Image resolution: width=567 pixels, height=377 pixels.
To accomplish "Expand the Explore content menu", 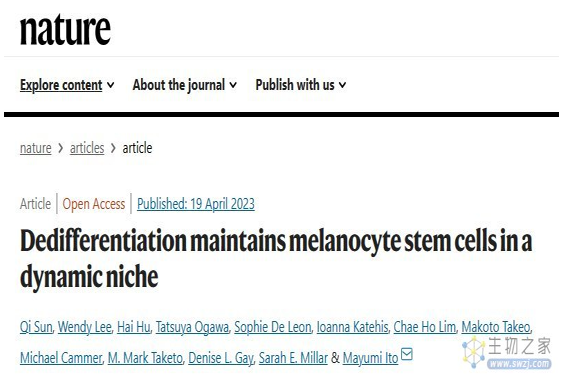I will click(x=67, y=85).
